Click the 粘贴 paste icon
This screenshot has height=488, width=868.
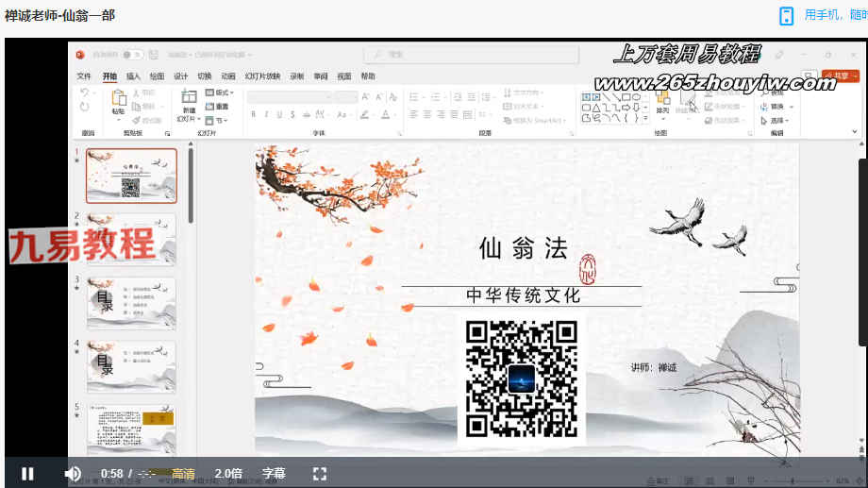point(119,98)
